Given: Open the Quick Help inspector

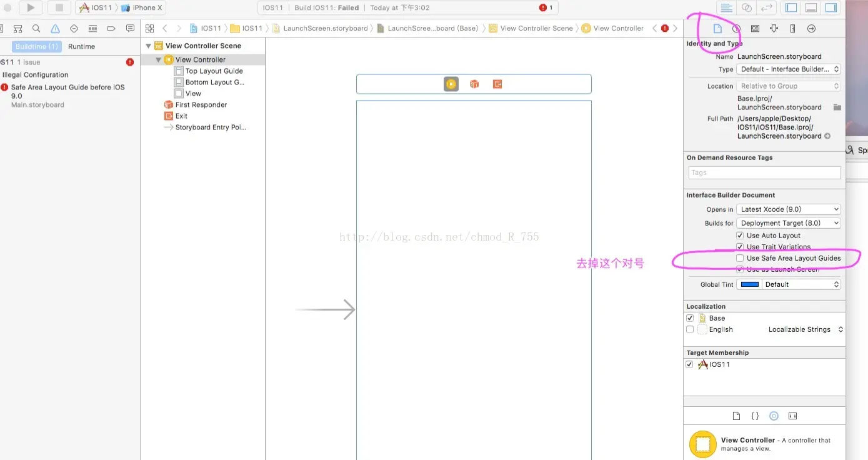Looking at the screenshot, I should point(736,29).
